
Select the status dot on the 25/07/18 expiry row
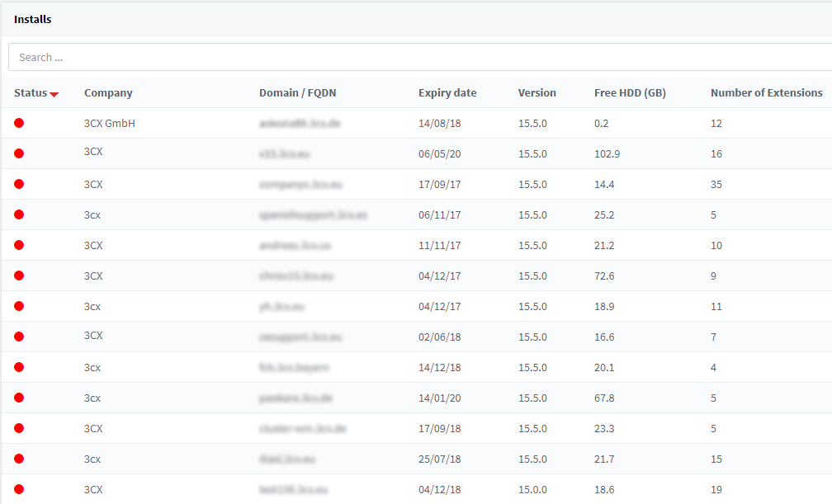coord(19,459)
